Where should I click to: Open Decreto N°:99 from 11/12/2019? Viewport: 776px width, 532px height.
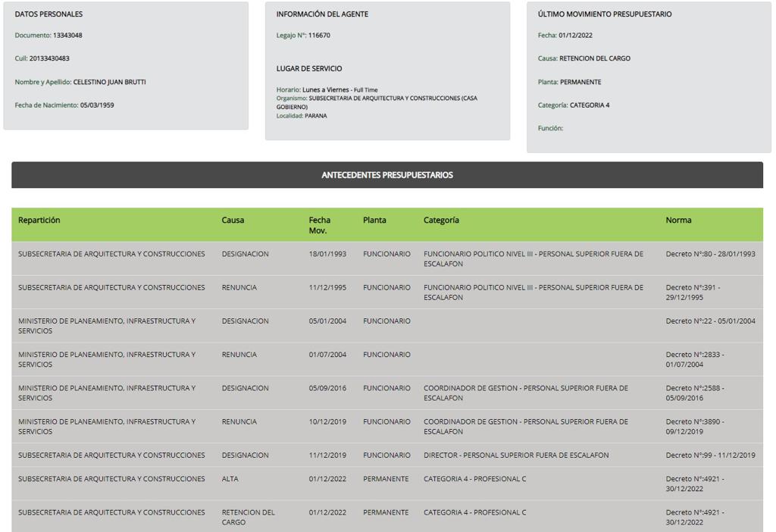pyautogui.click(x=710, y=455)
